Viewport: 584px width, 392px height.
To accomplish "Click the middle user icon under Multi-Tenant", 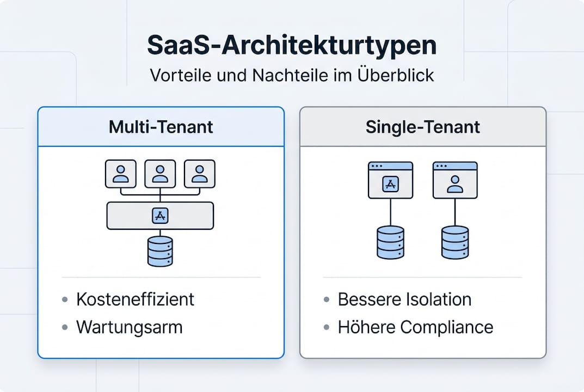I will 160,173.
